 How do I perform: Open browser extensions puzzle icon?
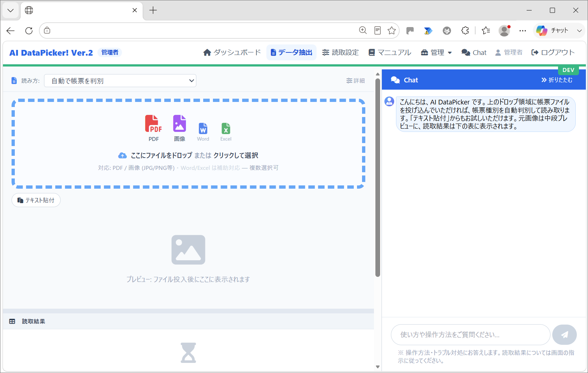click(x=465, y=31)
